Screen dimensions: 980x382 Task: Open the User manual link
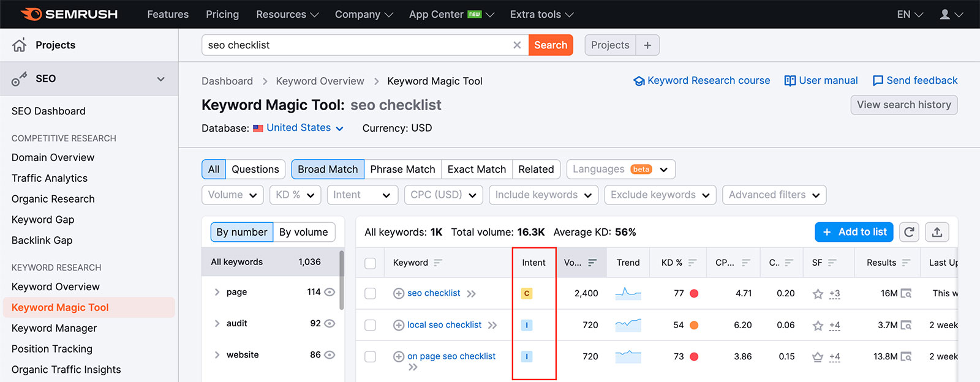[821, 80]
